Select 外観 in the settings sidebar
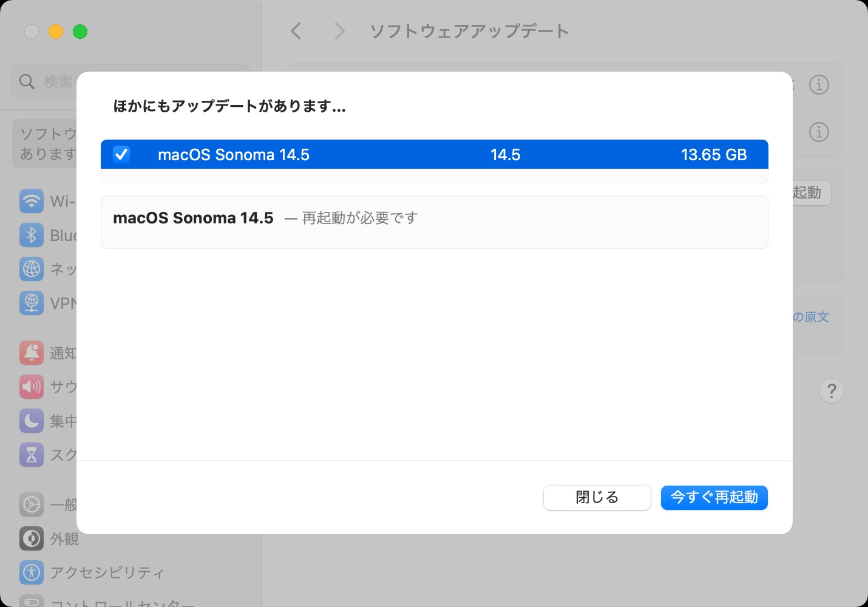Image resolution: width=868 pixels, height=607 pixels. click(64, 538)
